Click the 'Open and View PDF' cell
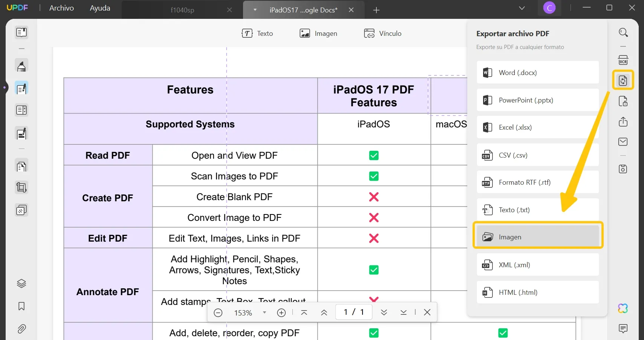Viewport: 644px width, 340px height. [x=234, y=155]
